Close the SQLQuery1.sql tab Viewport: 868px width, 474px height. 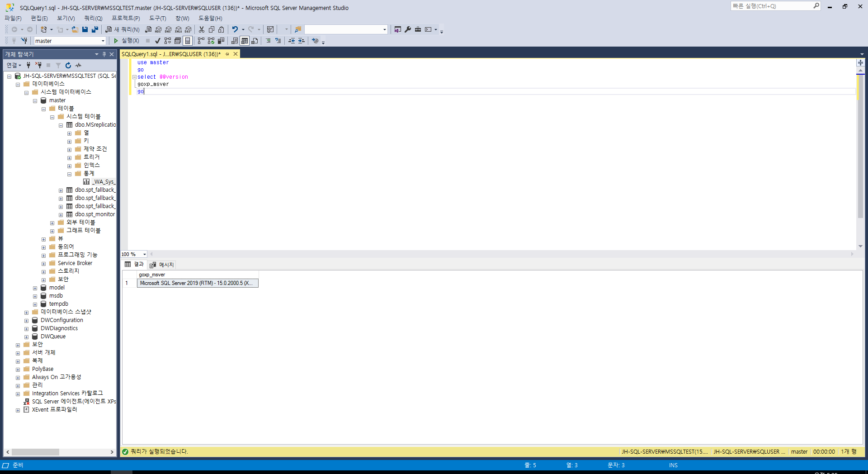236,54
